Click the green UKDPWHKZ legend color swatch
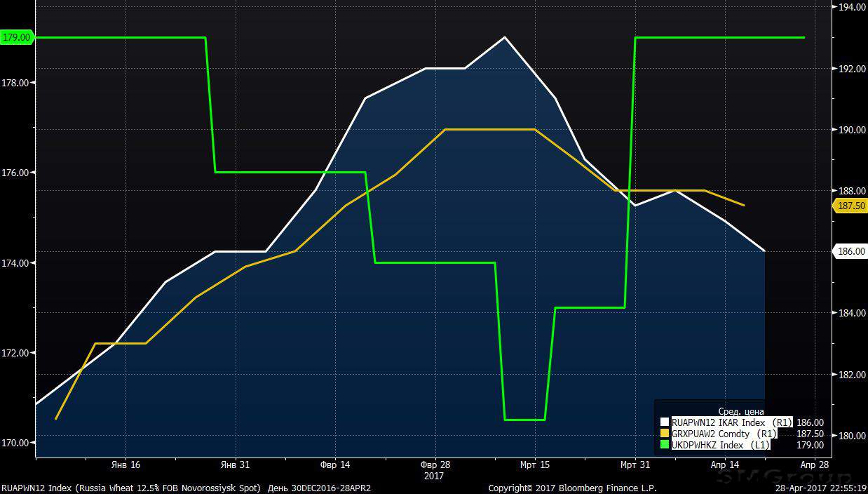 point(665,445)
